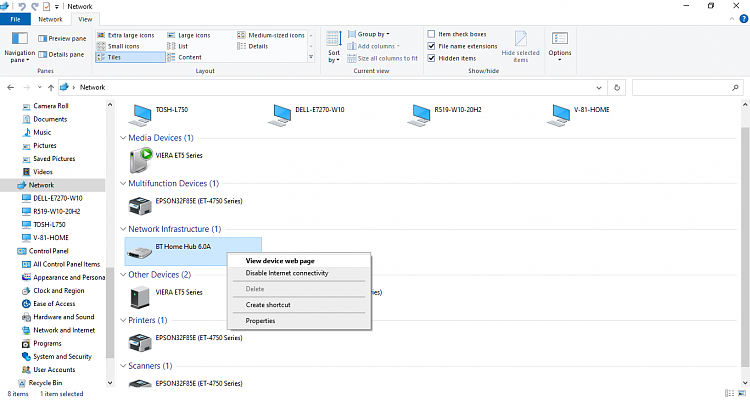Click the Up one level arrow

pos(51,88)
